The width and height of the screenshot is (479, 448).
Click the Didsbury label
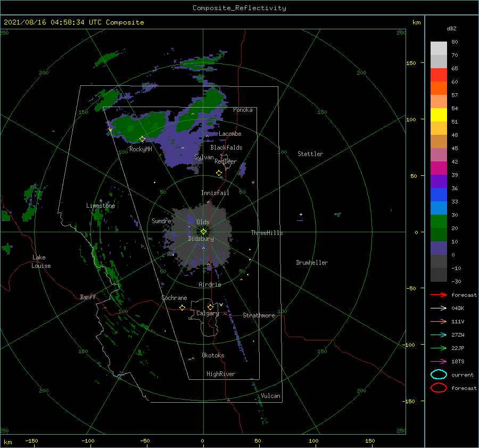(201, 239)
